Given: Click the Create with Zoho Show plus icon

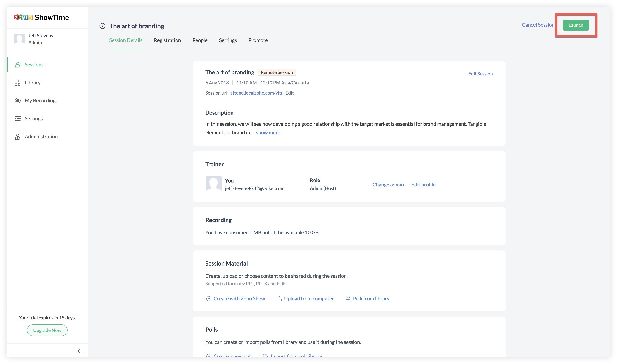Looking at the screenshot, I should (x=208, y=298).
